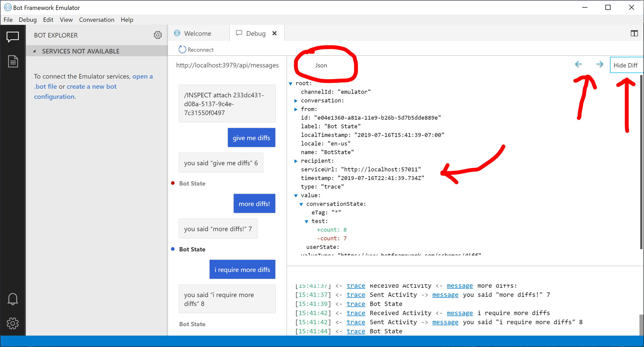Screen dimensions: 644x347
Task: Click the Bot Explorer gear settings icon
Action: point(158,35)
